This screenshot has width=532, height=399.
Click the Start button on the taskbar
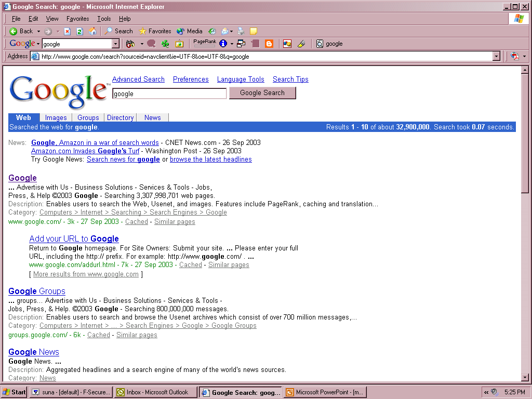pos(14,392)
